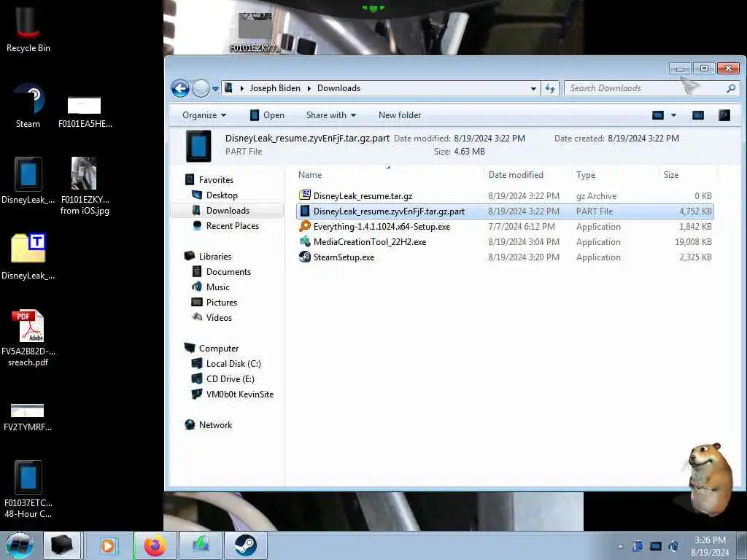Click the Windows Start button
The height and width of the screenshot is (560, 747).
(19, 545)
